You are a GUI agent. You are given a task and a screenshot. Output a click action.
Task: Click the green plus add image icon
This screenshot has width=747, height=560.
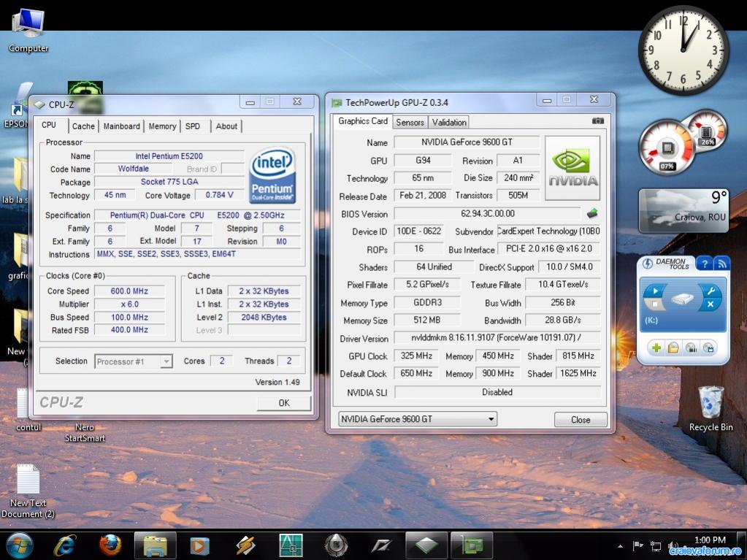pos(656,348)
